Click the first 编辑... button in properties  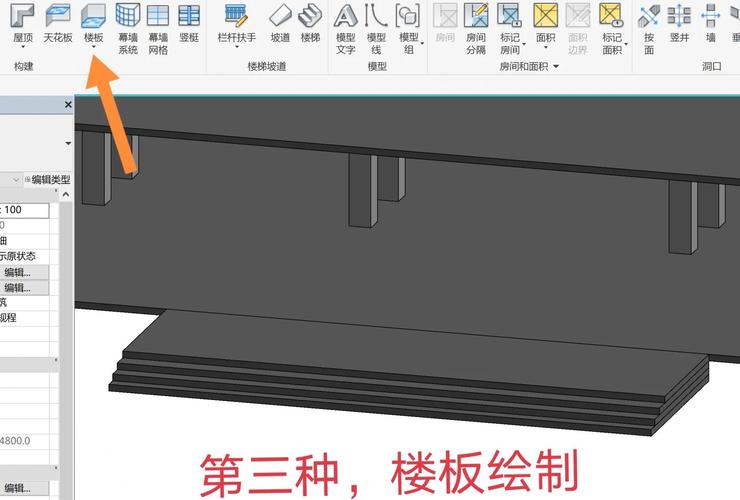[25, 272]
